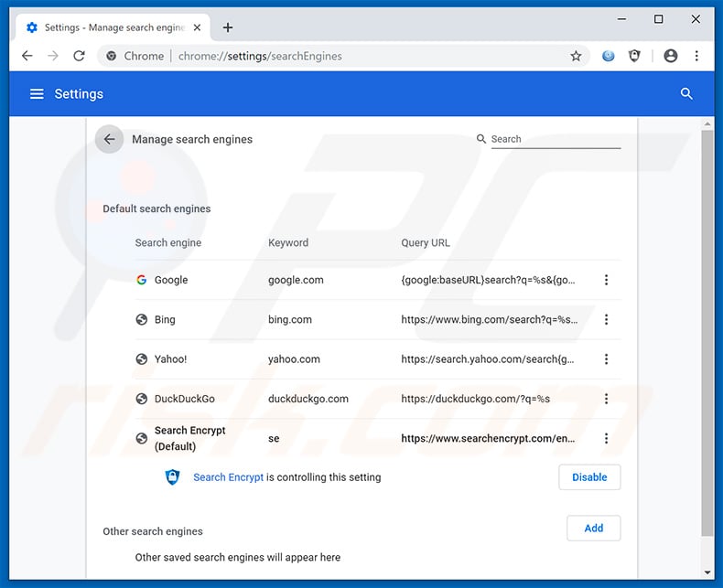Click the Default search engines heading
723x588 pixels.
click(x=156, y=208)
